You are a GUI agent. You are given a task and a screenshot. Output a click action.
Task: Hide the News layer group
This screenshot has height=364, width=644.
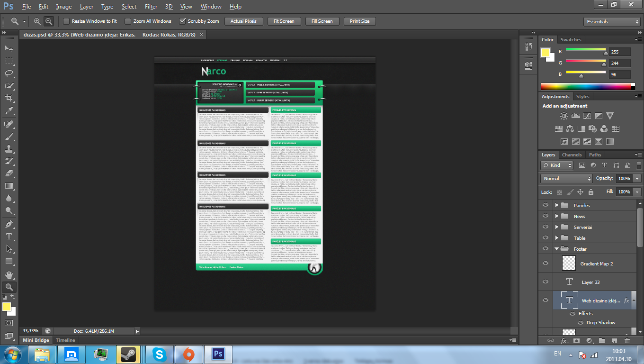pos(546,216)
